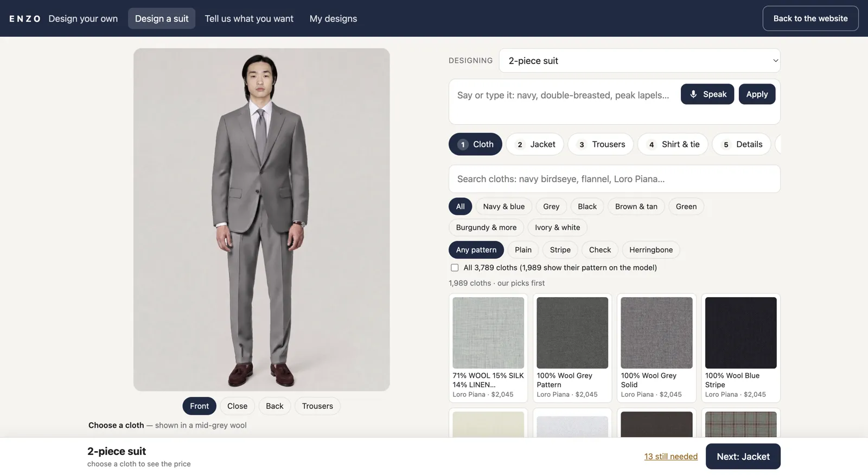Filter by Check pattern
The image size is (868, 475).
(600, 250)
